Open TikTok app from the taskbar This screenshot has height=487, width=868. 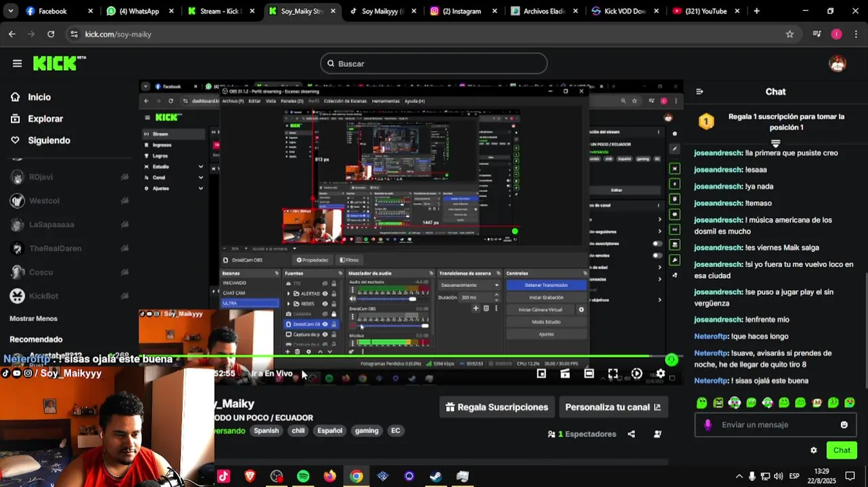point(223,476)
